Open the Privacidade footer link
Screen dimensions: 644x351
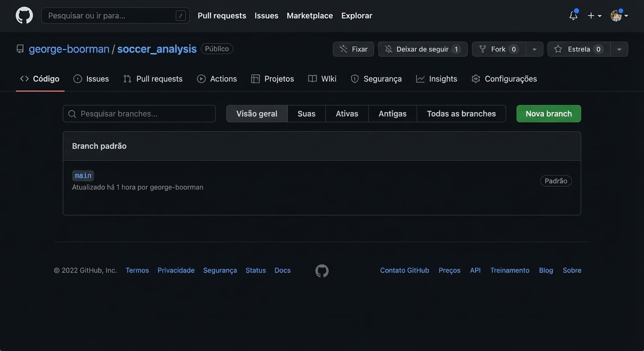click(176, 271)
